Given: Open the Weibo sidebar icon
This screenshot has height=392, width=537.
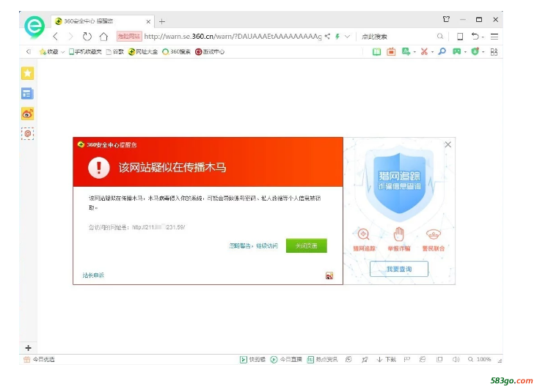Looking at the screenshot, I should pyautogui.click(x=27, y=114).
